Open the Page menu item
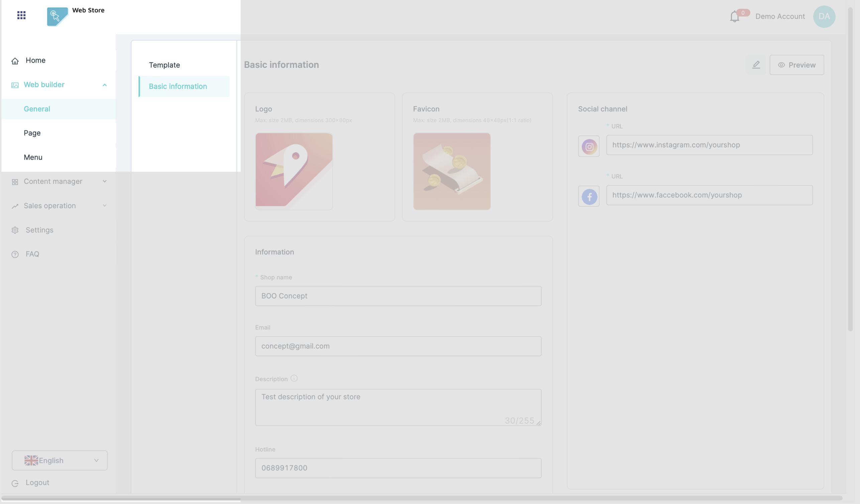 tap(32, 133)
